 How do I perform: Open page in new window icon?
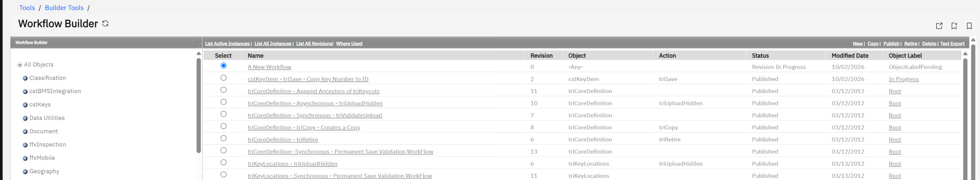(x=939, y=26)
